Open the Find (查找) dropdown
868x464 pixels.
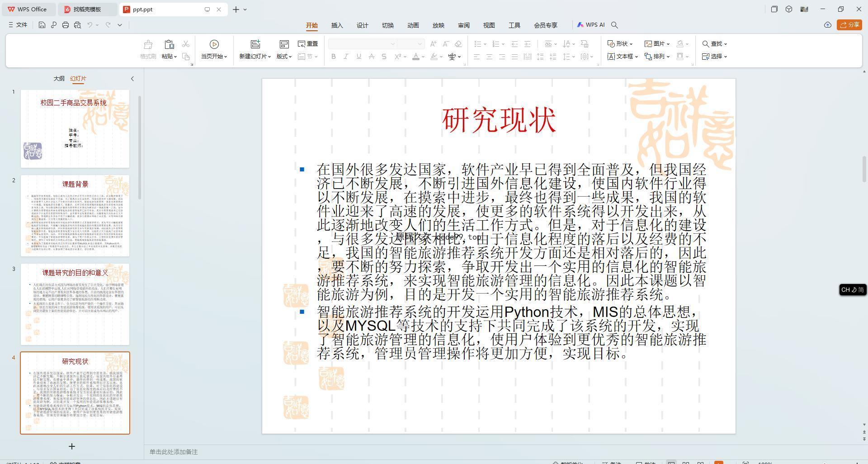(x=714, y=44)
